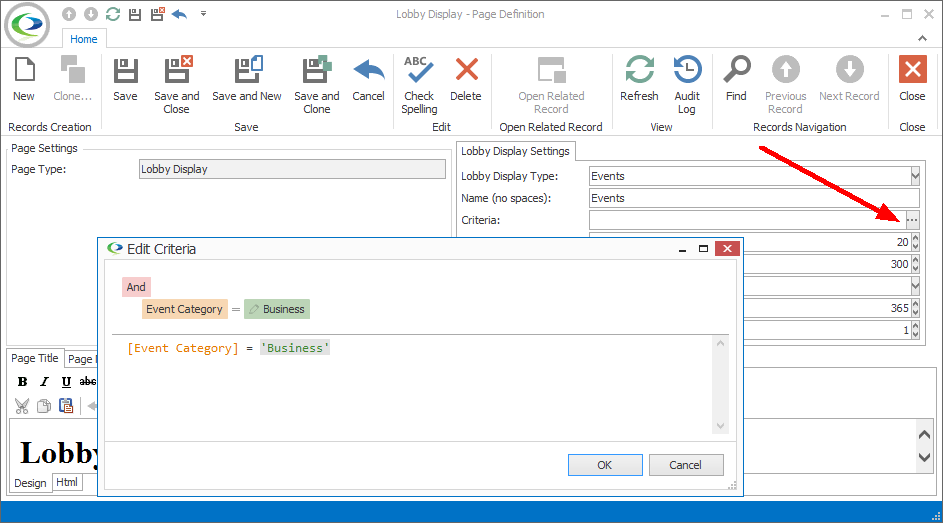Toggle bold in page title editor
The image size is (943, 523).
(22, 382)
